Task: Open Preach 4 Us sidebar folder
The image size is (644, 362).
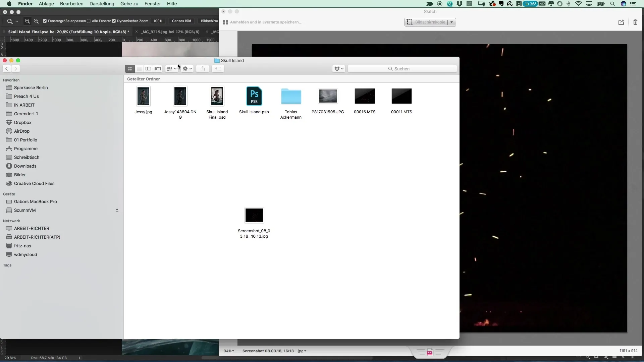Action: (26, 96)
